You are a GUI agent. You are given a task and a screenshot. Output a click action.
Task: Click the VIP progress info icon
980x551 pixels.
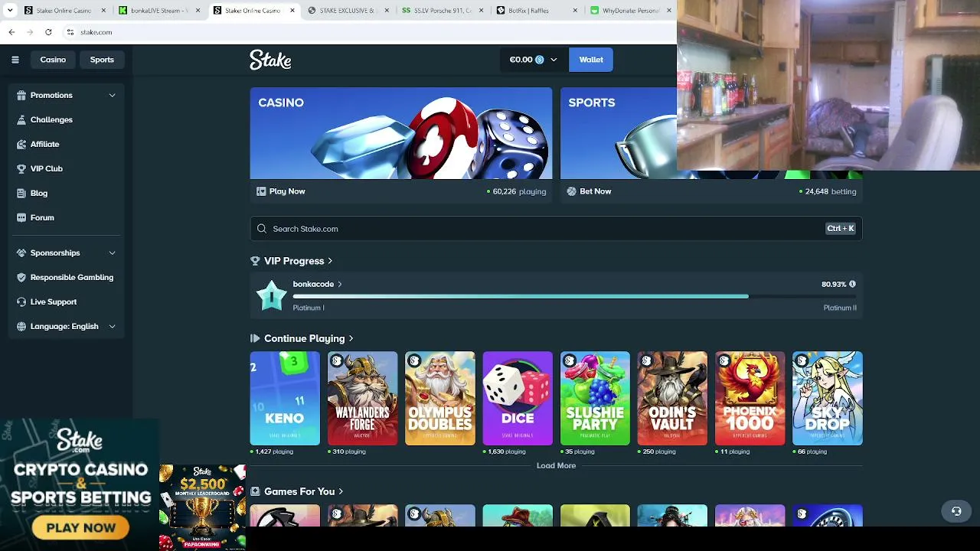[852, 284]
